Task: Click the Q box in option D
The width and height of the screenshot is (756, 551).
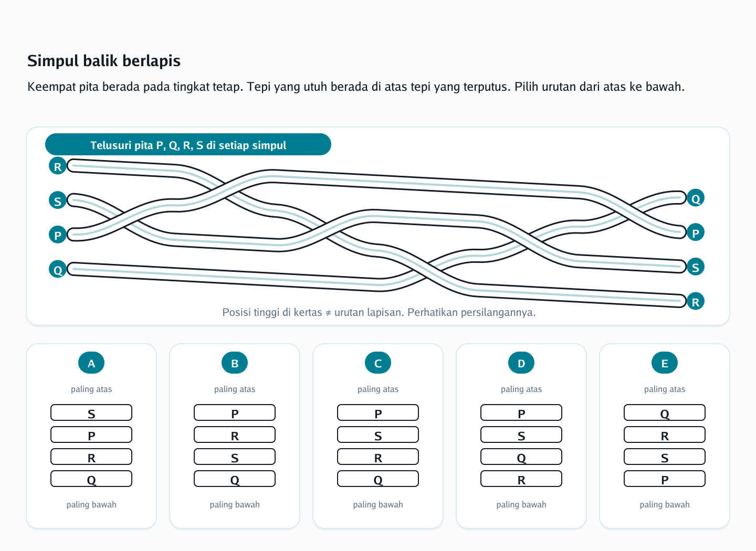Action: pos(521,457)
